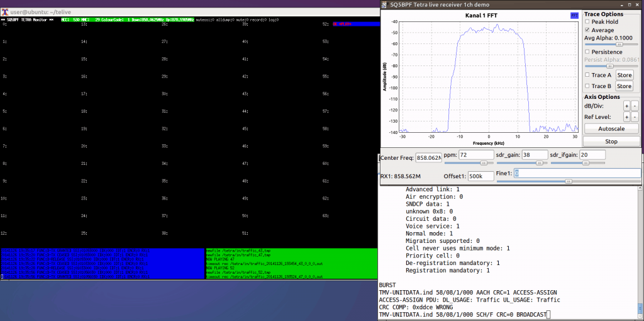Click the Persist Alpha slider handle
This screenshot has height=321, width=644.
pyautogui.click(x=610, y=65)
